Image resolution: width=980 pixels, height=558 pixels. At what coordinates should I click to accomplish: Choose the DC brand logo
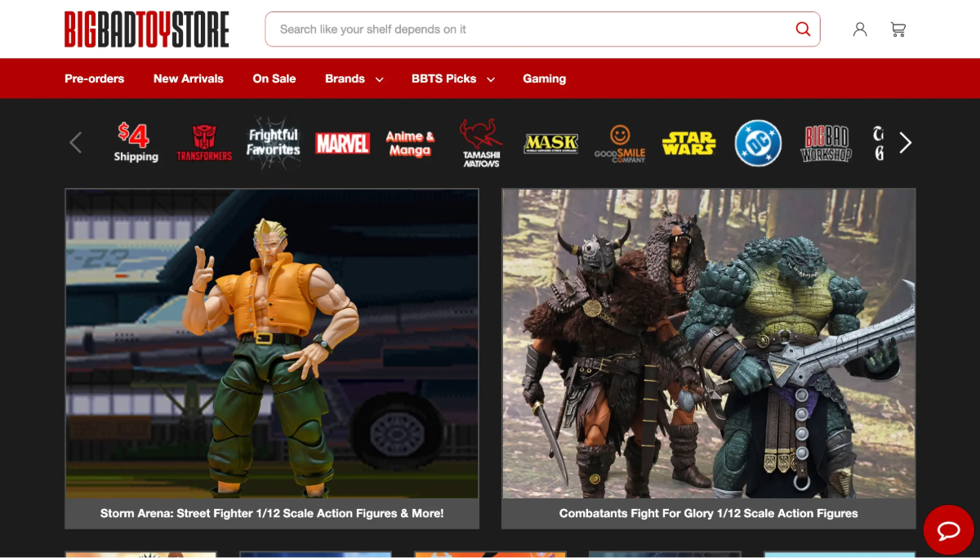(758, 144)
